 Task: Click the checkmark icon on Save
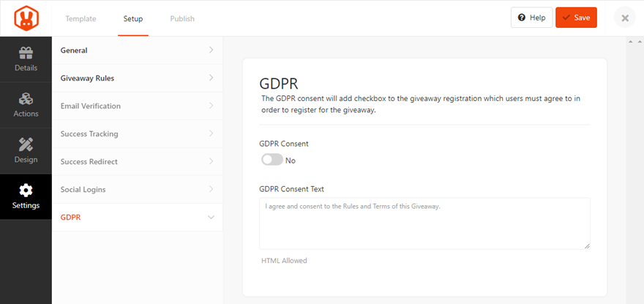566,18
